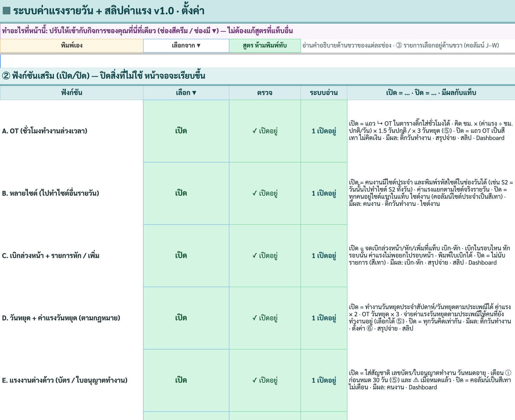Click the 1 เปิดอยู่ system cell for วันหยุด

pos(324,318)
